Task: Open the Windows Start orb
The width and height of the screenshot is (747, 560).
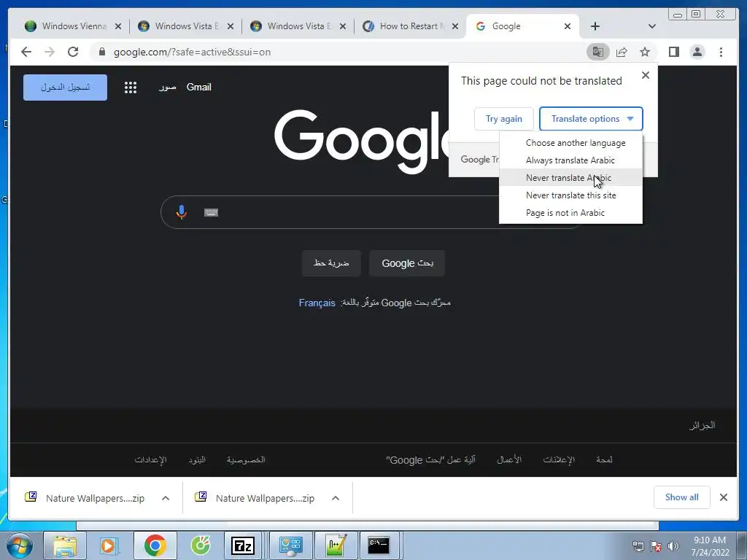Action: click(20, 545)
